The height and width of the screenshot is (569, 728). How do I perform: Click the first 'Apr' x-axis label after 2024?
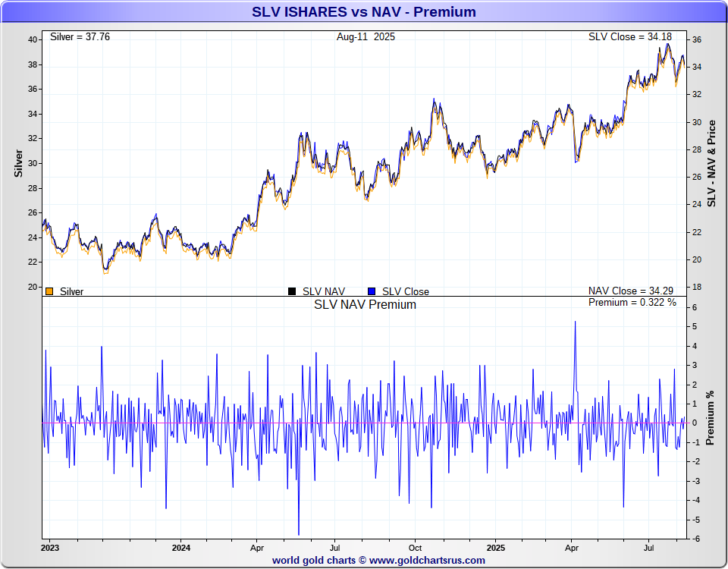[x=257, y=548]
